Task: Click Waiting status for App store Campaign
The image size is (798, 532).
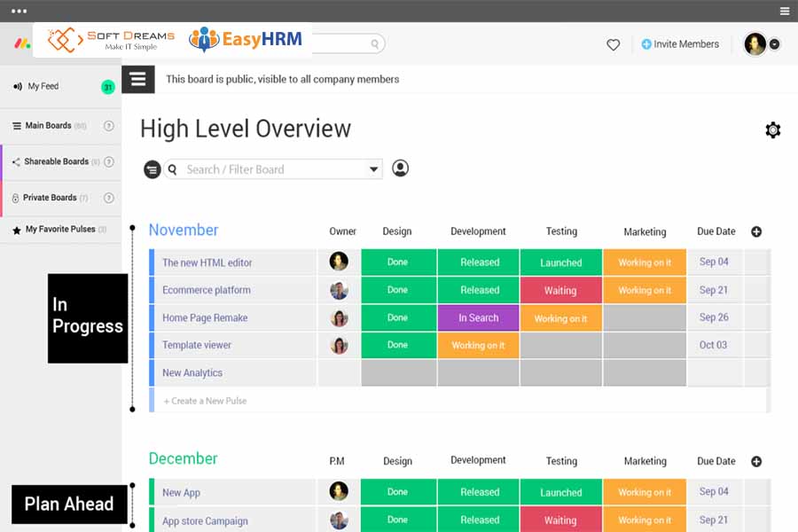Action: click(561, 520)
